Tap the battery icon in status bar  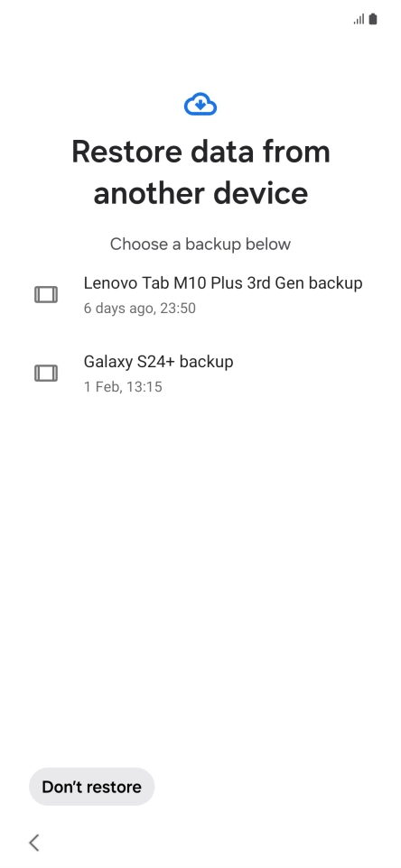coord(373,19)
